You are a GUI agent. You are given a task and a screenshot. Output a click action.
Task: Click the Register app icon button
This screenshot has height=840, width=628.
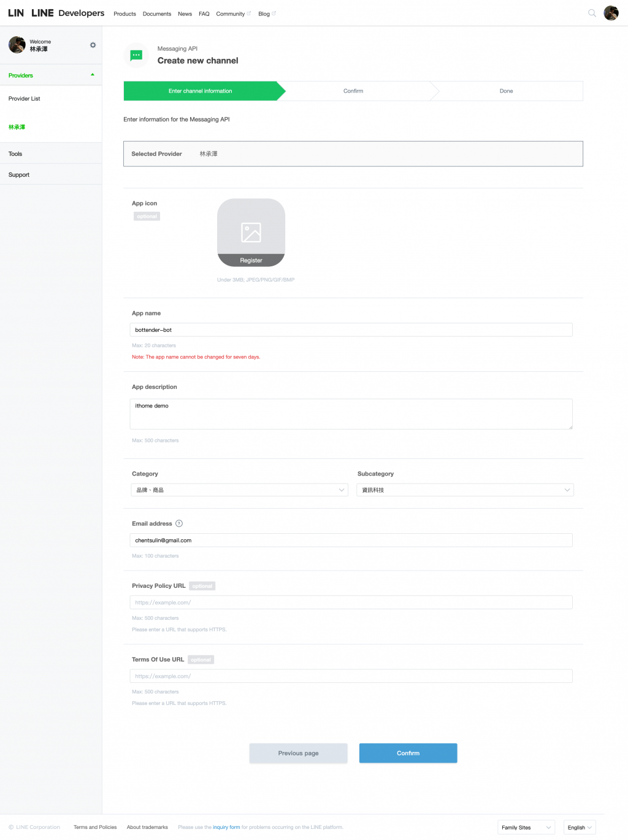tap(251, 260)
